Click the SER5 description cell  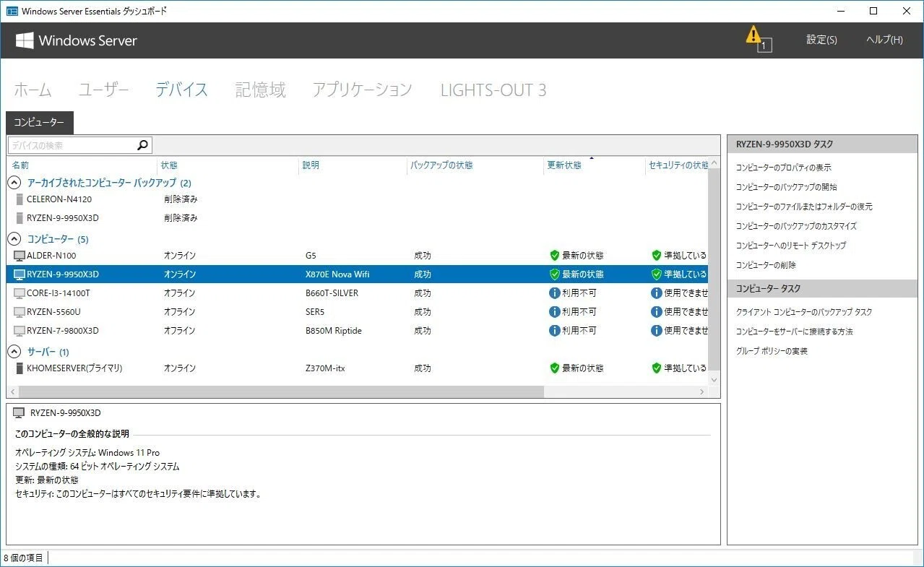pyautogui.click(x=316, y=312)
